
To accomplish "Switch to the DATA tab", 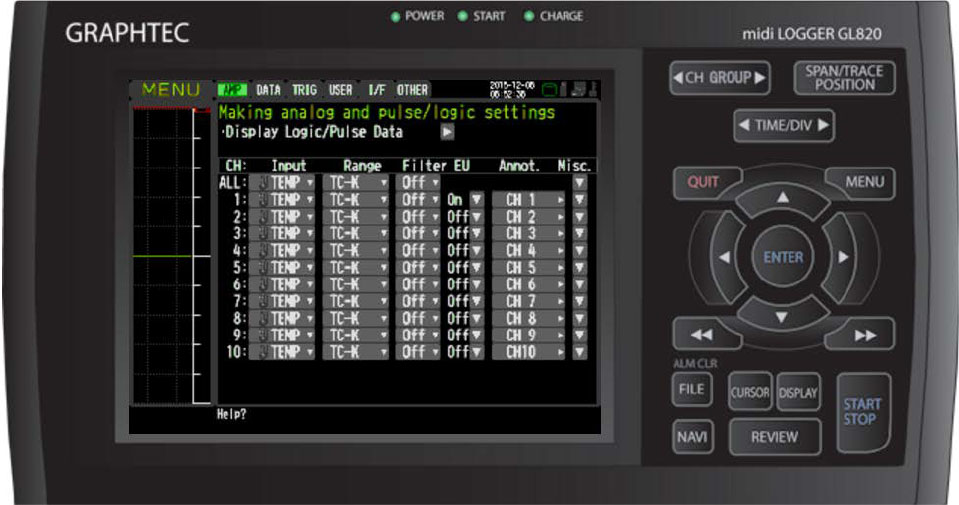I will [268, 90].
